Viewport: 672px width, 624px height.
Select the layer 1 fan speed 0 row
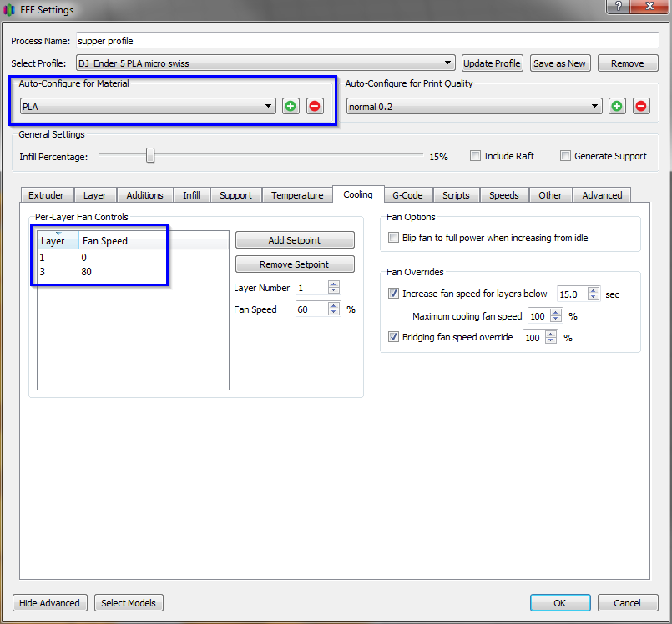click(133, 258)
